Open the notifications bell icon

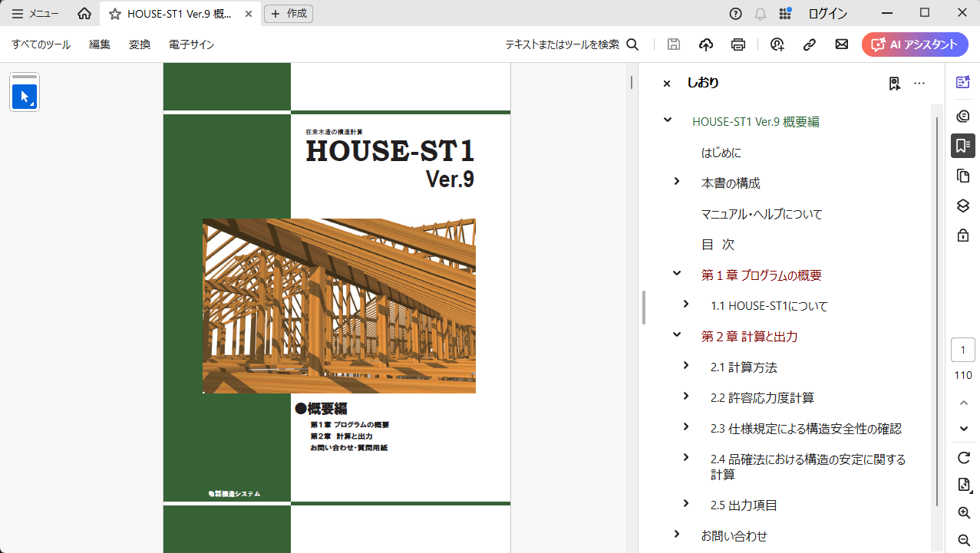click(761, 14)
